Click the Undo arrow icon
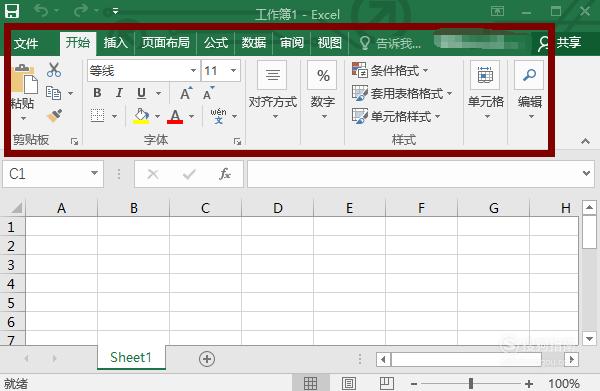Screen dimensions: 600x391 click(x=41, y=11)
